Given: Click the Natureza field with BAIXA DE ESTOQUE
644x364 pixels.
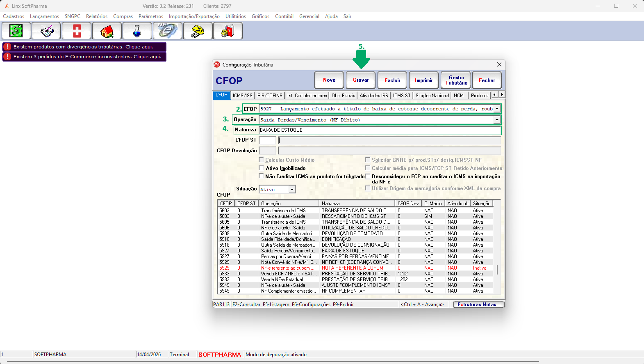Looking at the screenshot, I should [x=380, y=130].
